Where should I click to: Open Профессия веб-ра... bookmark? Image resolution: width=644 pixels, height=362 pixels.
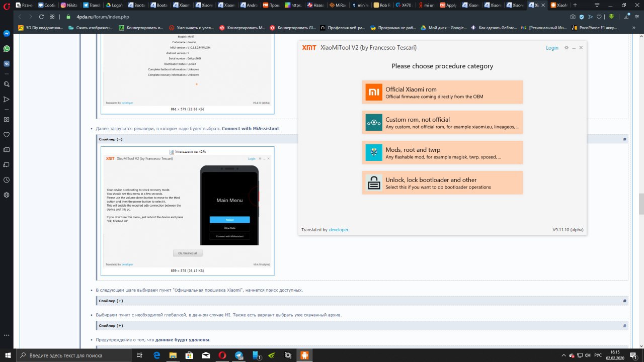[343, 28]
